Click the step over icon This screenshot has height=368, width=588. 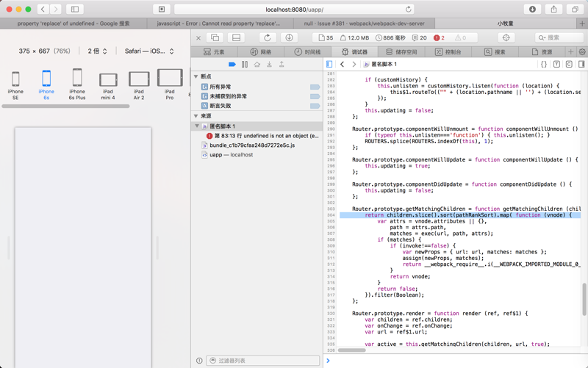[x=257, y=65]
